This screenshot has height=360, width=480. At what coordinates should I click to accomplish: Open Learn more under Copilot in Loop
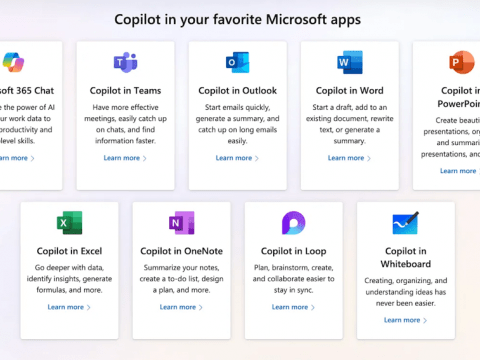point(293,307)
